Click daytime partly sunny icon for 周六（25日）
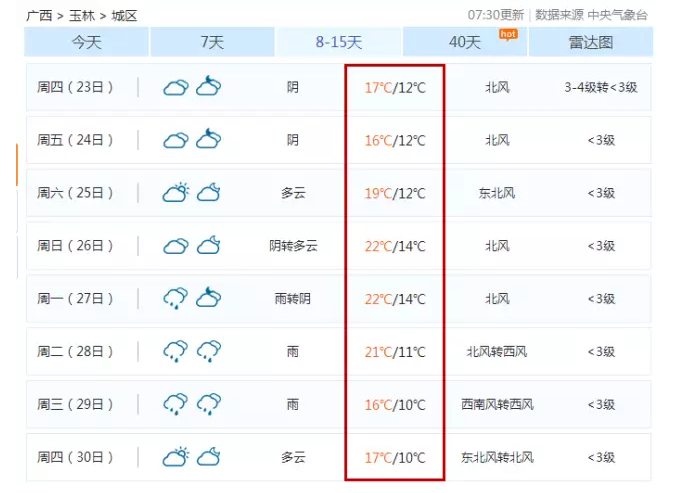Viewport: 678px width, 493px height. click(x=176, y=192)
